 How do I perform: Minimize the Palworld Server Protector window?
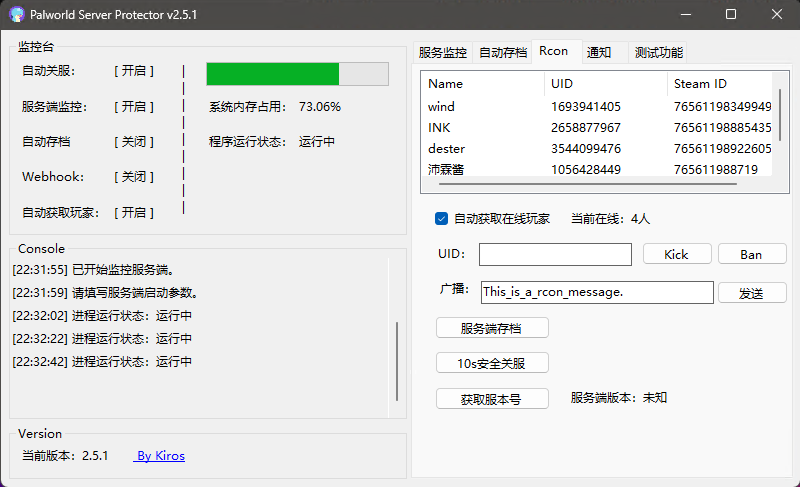686,14
